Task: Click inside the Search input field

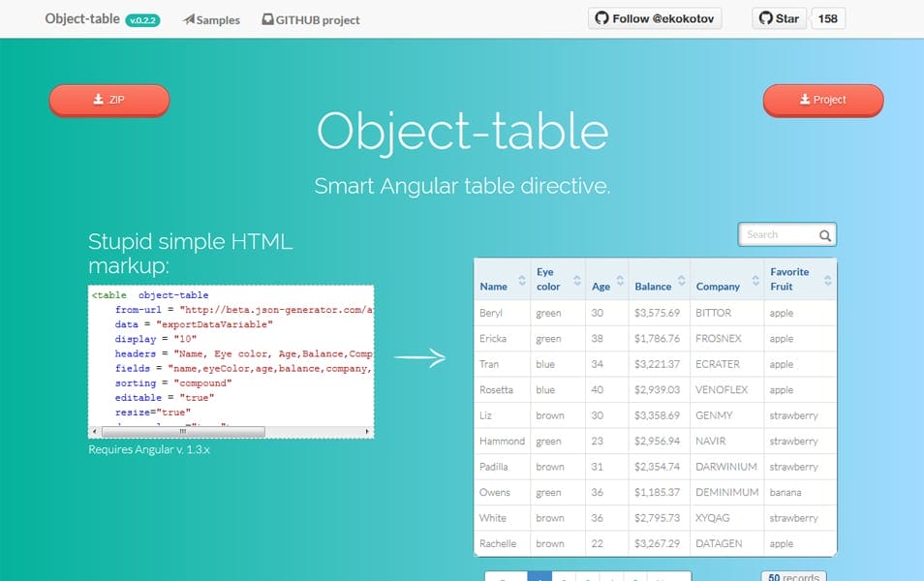Action: (x=775, y=234)
